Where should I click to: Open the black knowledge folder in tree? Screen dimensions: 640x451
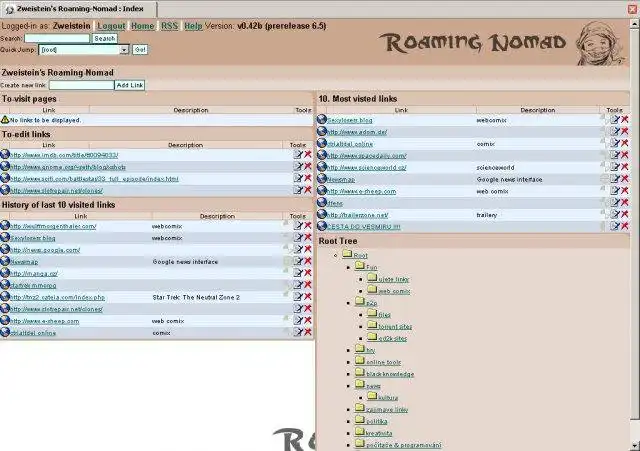point(390,374)
